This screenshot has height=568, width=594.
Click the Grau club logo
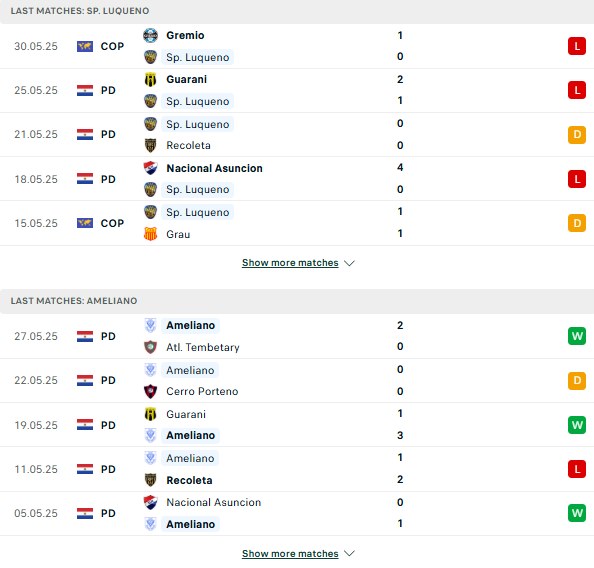[x=150, y=234]
